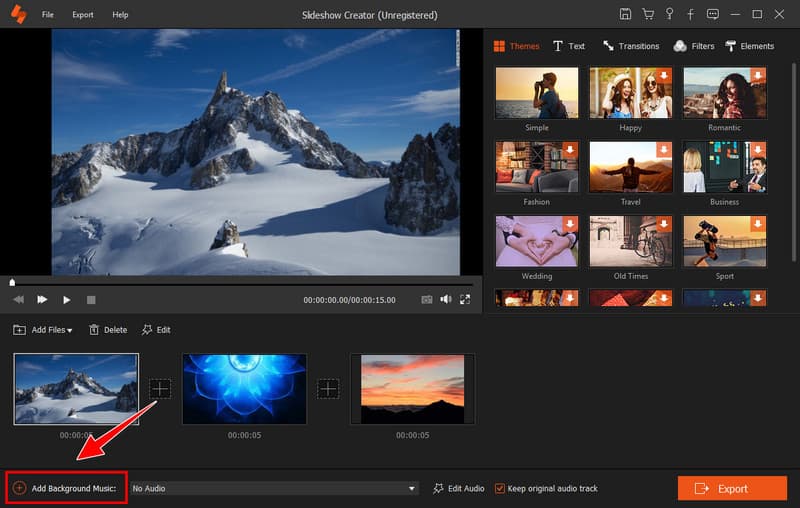Open the No Audio dropdown

coord(274,488)
